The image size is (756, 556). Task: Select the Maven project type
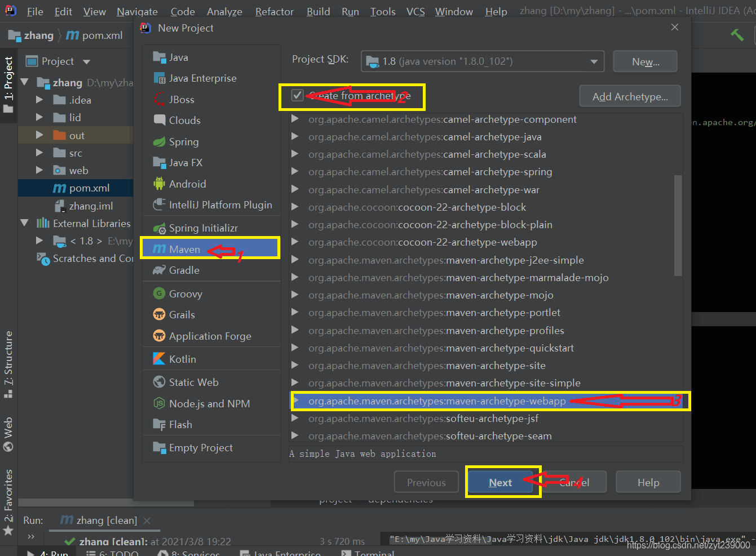(211, 249)
